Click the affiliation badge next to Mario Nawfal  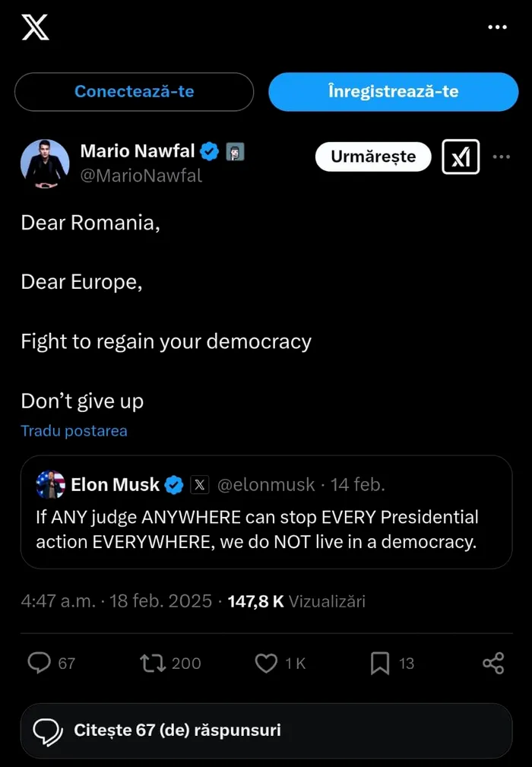[235, 152]
